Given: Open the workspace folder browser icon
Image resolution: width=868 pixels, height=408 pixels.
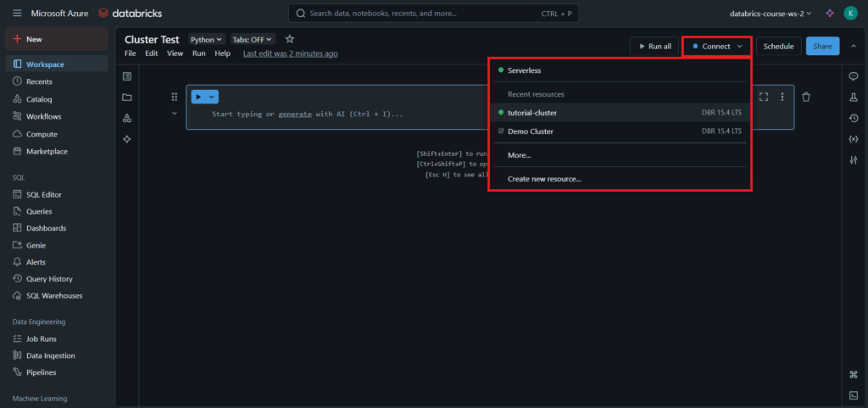Looking at the screenshot, I should [127, 98].
